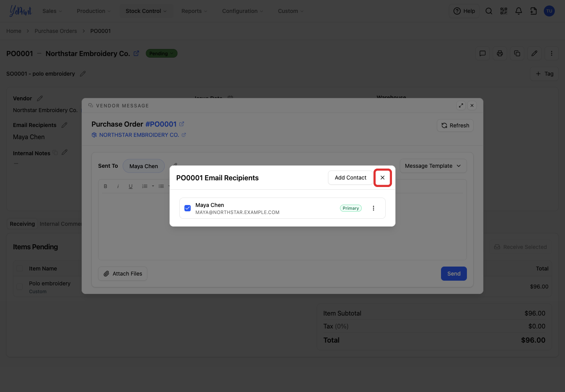The width and height of the screenshot is (565, 392).
Task: Open the search icon in the top bar
Action: point(489,11)
